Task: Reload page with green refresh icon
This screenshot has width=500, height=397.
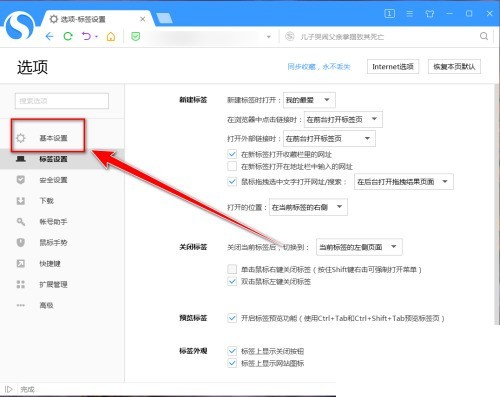Action: click(x=68, y=36)
